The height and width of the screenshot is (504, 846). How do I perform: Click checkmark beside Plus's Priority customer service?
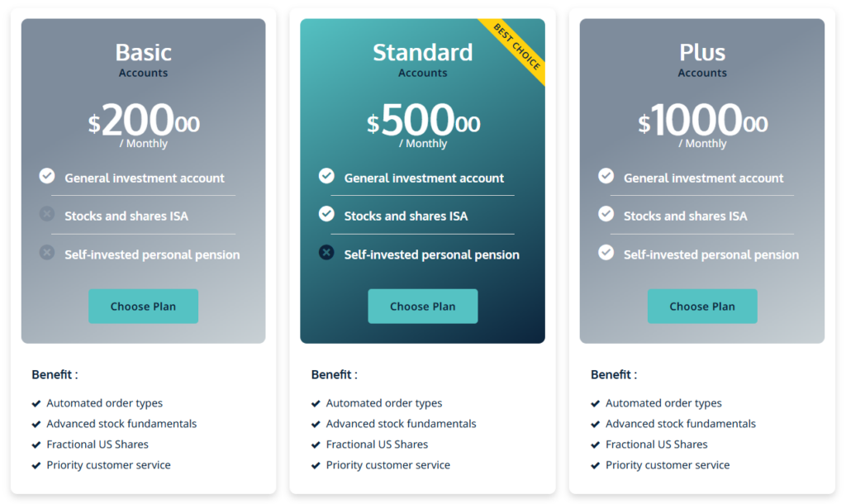(x=596, y=465)
